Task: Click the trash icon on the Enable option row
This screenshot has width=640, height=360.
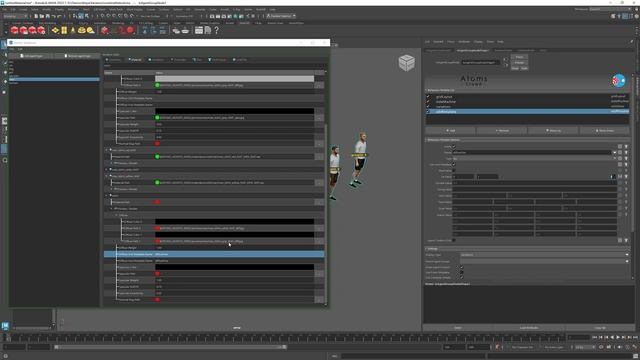Action: [x=626, y=146]
